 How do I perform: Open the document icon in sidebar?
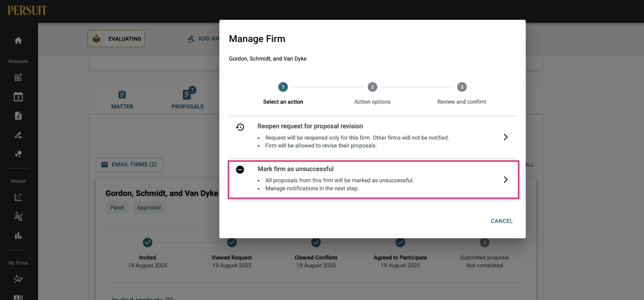pos(18,116)
